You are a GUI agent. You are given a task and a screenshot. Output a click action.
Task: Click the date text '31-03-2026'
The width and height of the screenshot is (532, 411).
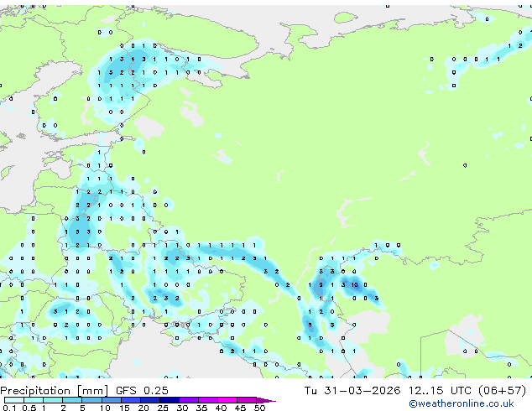pos(362,391)
